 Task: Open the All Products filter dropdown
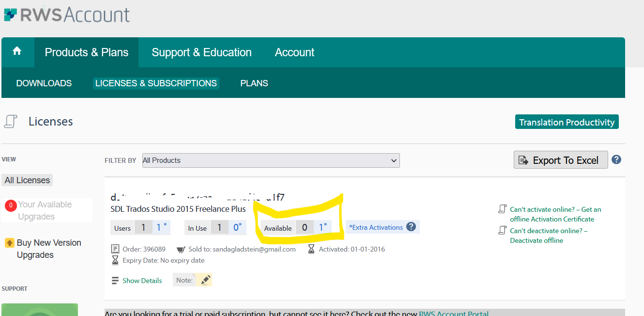tap(271, 160)
